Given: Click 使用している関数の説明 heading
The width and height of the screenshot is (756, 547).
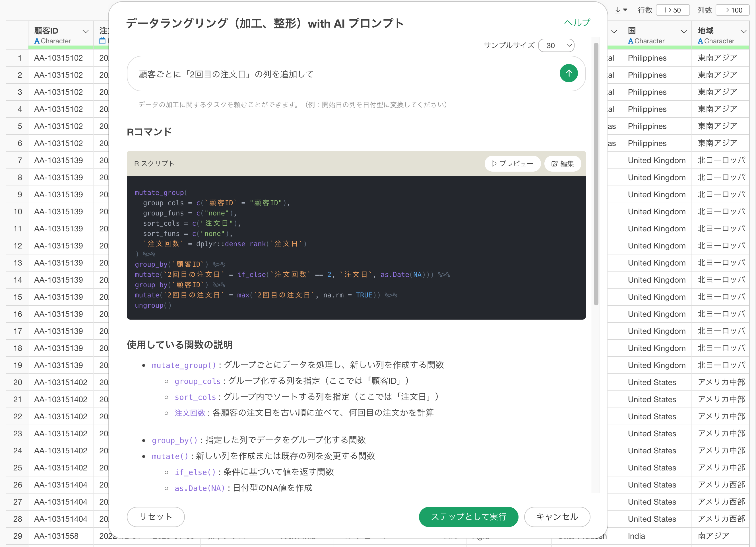Looking at the screenshot, I should (x=180, y=345).
